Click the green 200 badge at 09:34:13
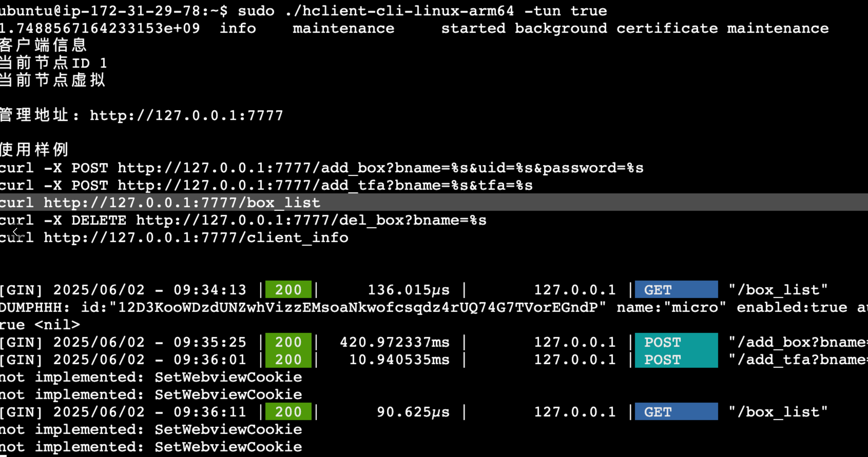This screenshot has height=457, width=868. (288, 290)
